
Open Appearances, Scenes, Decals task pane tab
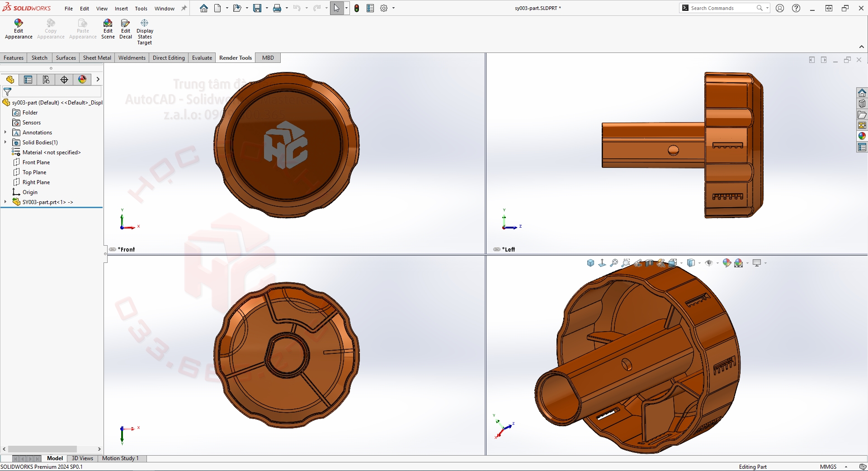coord(862,136)
